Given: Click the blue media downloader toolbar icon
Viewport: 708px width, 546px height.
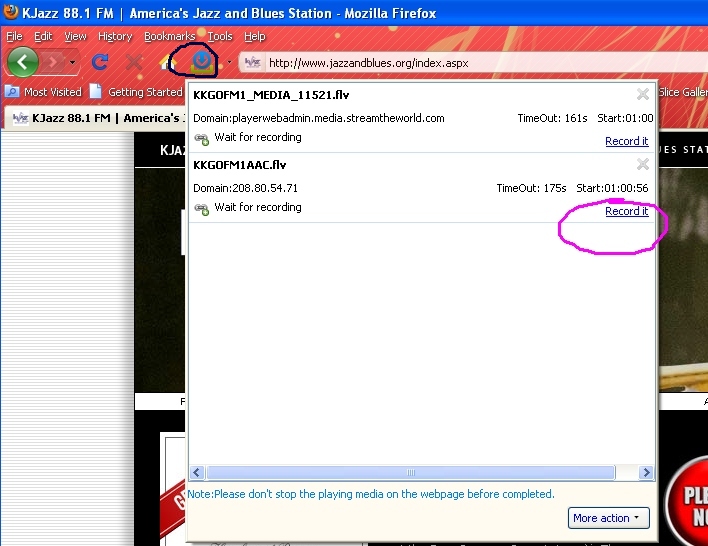Looking at the screenshot, I should pyautogui.click(x=201, y=61).
